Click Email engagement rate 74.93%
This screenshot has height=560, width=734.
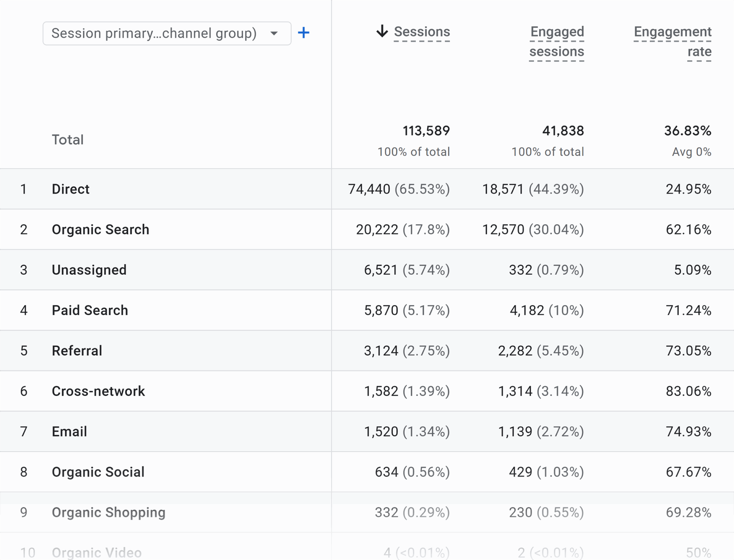pos(688,431)
